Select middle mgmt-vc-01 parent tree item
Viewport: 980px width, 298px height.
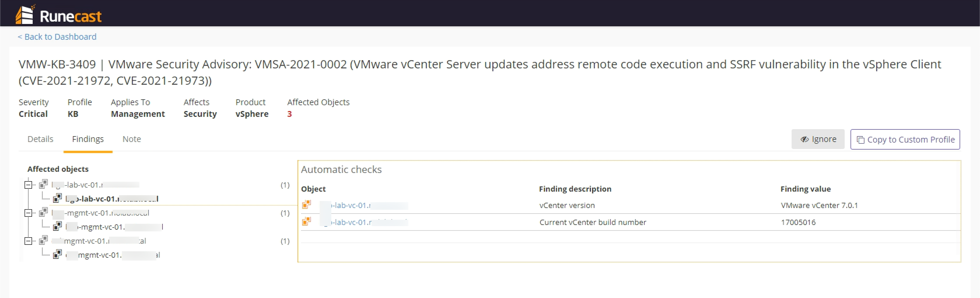coord(100,213)
